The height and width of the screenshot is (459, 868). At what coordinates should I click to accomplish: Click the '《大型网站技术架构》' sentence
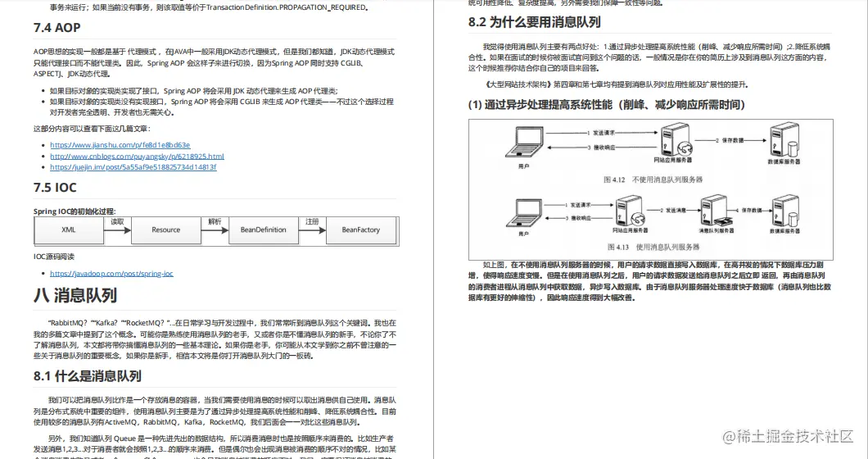[616, 84]
